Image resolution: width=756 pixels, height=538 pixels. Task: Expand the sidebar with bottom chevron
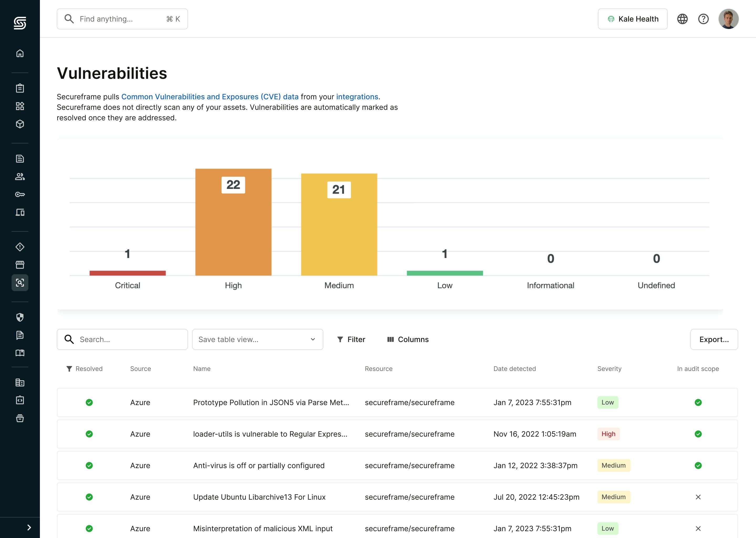[x=29, y=527]
